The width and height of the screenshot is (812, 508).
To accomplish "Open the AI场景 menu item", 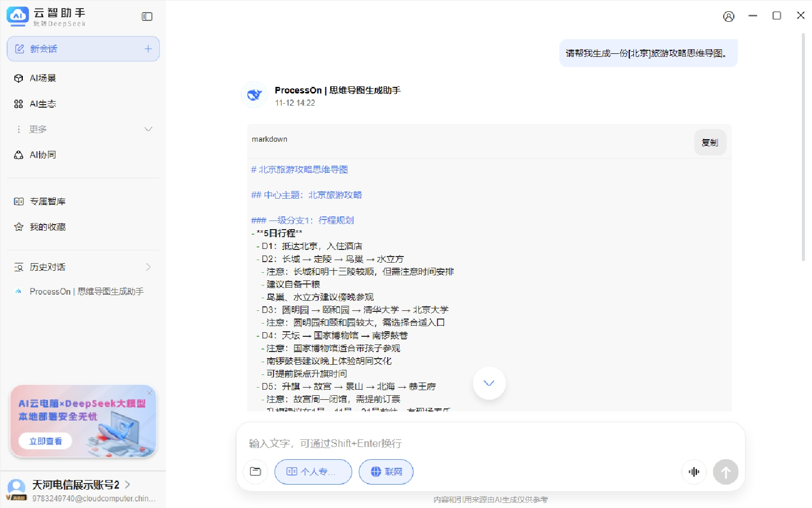I will pyautogui.click(x=43, y=78).
